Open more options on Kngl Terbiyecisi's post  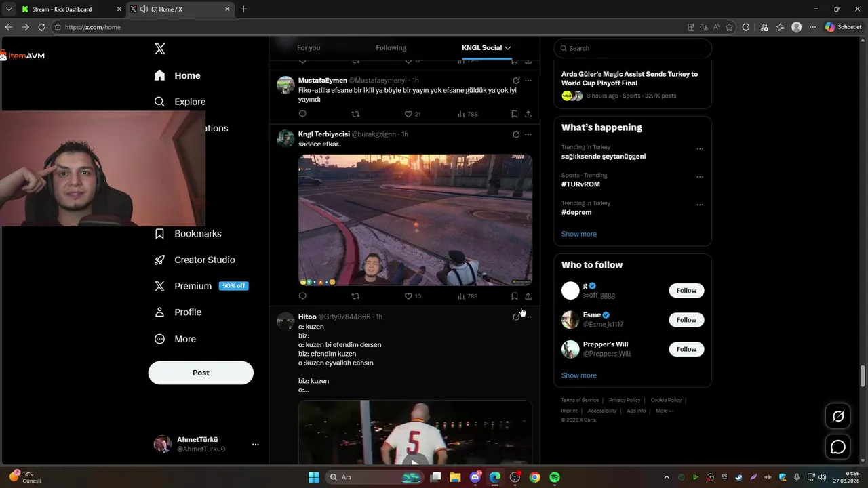[528, 134]
